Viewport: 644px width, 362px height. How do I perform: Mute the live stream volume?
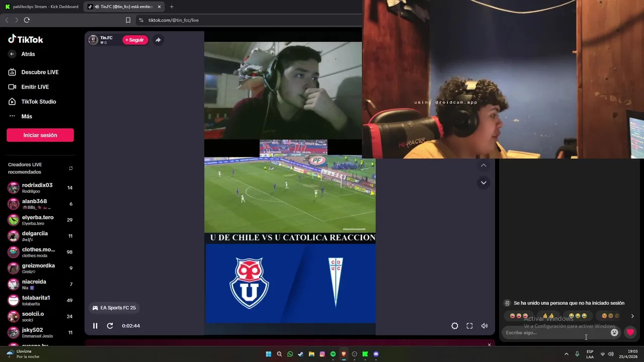click(x=485, y=326)
